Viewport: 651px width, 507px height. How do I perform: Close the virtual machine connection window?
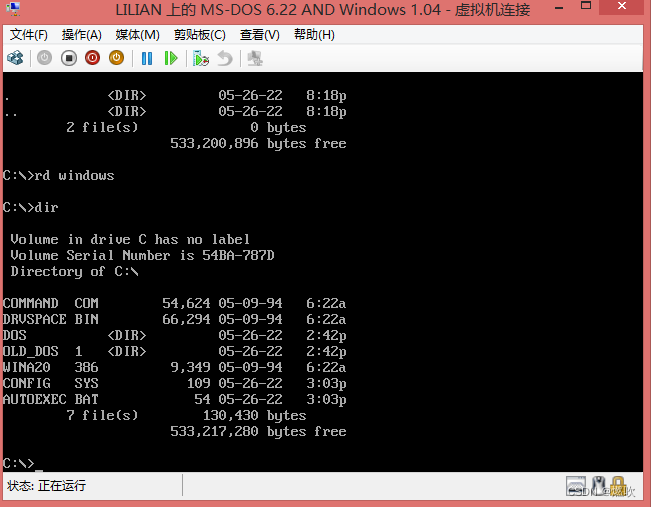622,6
